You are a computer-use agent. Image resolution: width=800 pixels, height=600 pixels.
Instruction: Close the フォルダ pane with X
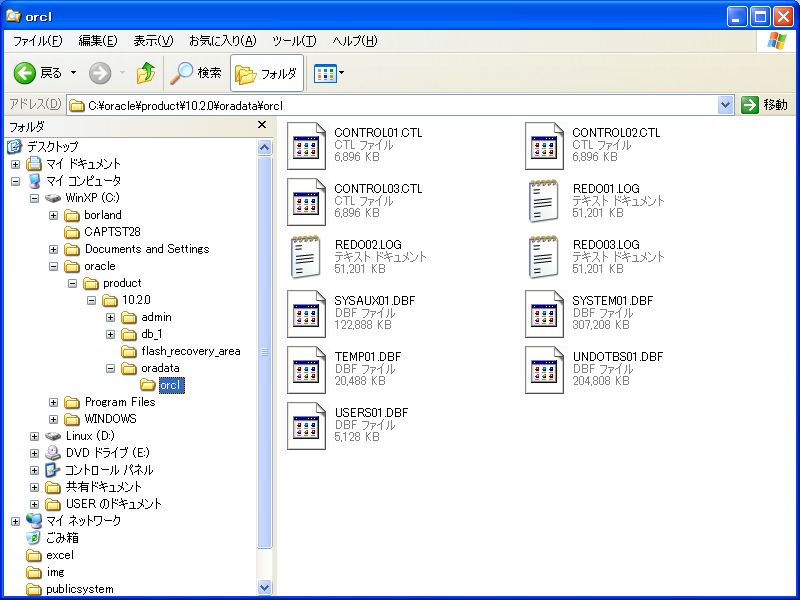[262, 125]
